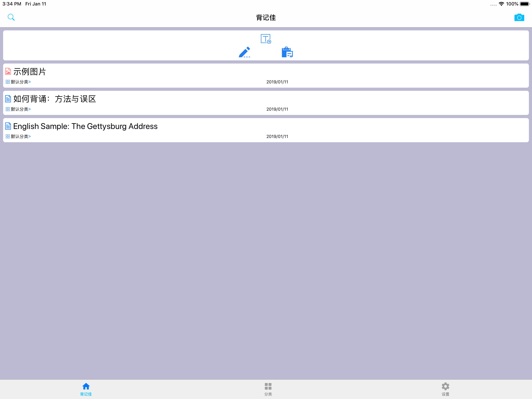Screen dimensions: 532x399
Task: Tap the document icon beside 如何背诵
Action: (8, 99)
